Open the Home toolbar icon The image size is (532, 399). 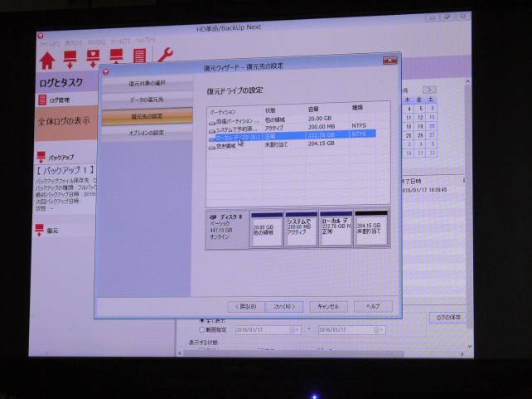47,61
